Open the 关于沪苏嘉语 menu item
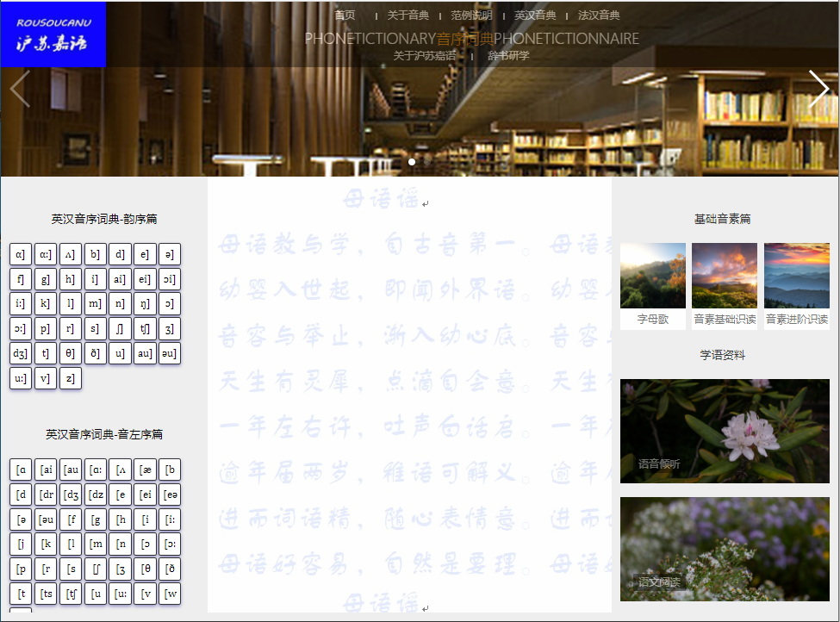Screen dimensions: 840x622 click(425, 56)
